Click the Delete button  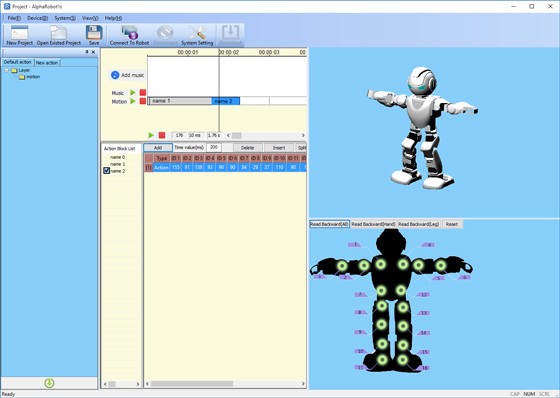click(247, 148)
